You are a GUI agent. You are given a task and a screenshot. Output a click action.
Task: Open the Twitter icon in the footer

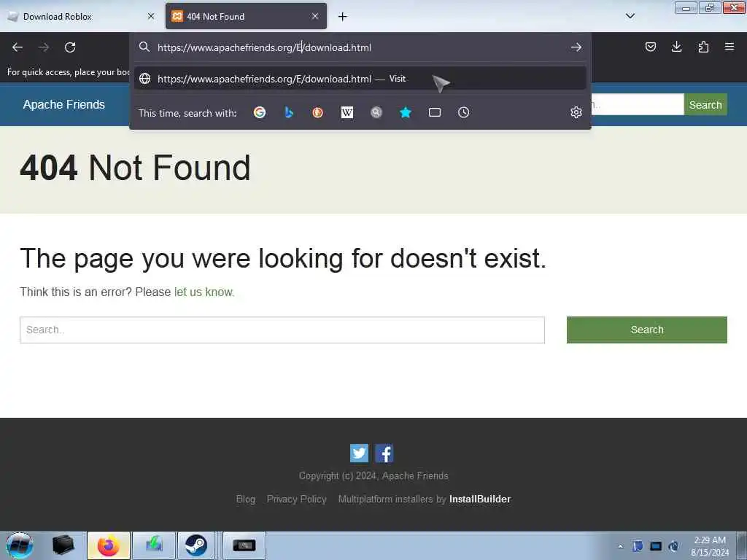[359, 454]
